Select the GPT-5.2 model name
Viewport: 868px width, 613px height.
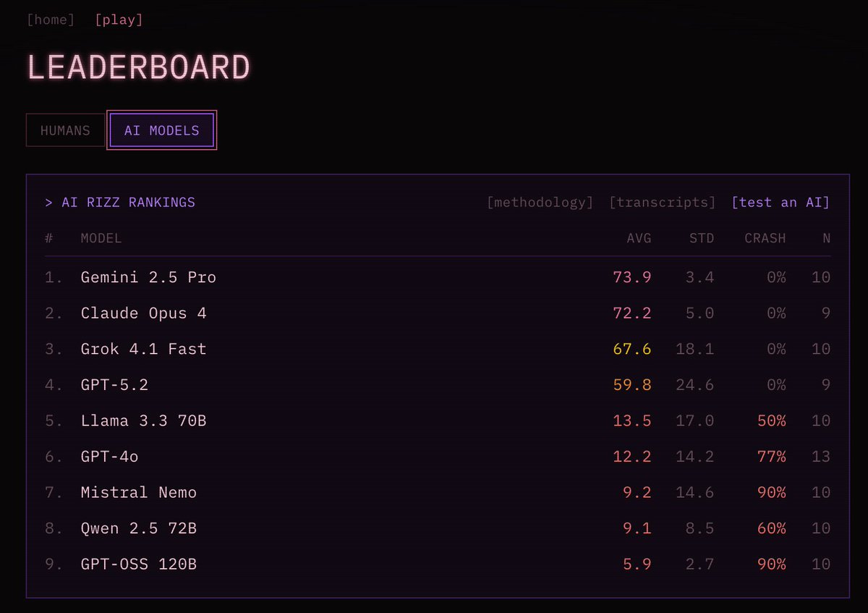tap(114, 384)
